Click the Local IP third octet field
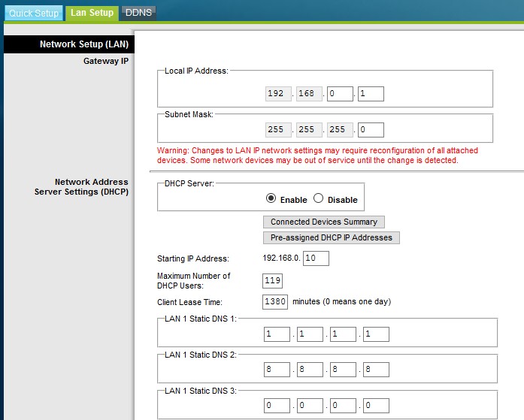The image size is (524, 420). (340, 93)
